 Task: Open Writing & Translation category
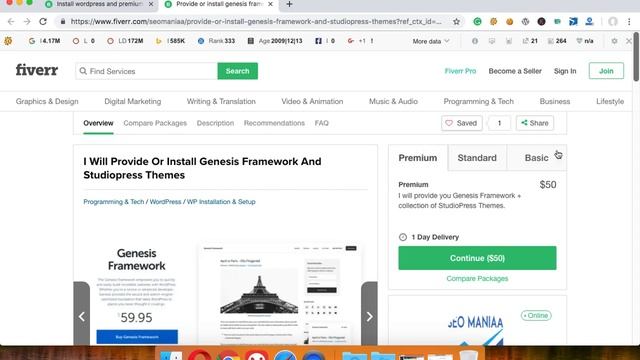coord(221,101)
